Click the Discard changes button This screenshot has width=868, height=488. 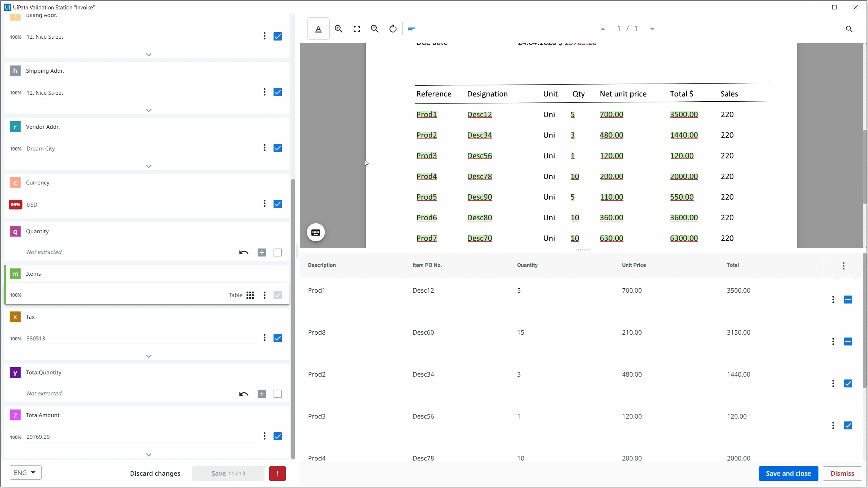(x=155, y=474)
